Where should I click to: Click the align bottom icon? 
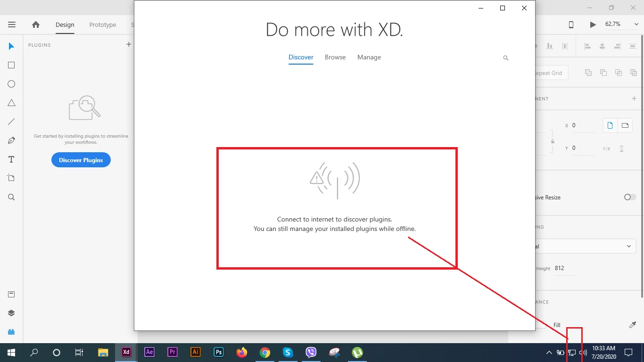point(549,46)
